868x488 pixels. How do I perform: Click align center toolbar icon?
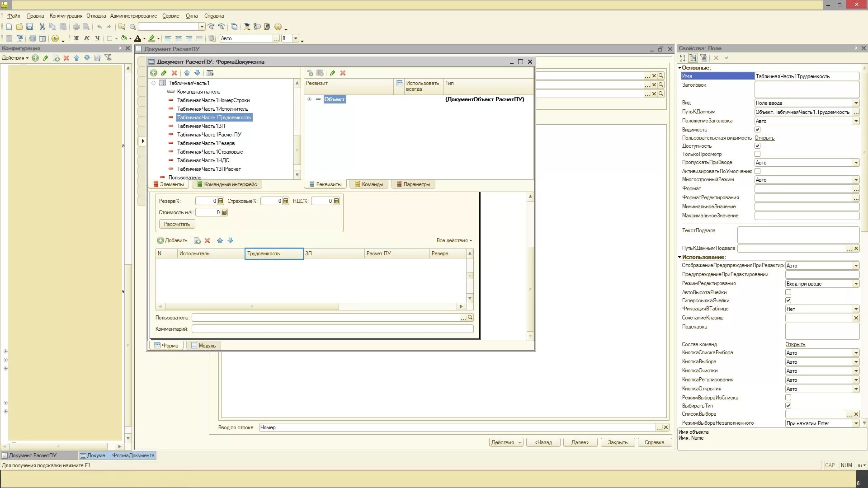179,38
